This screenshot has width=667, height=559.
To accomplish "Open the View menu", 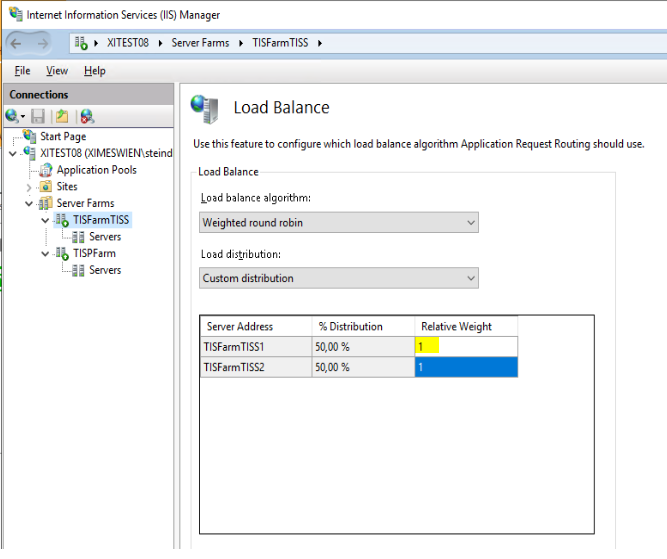I will click(x=57, y=71).
